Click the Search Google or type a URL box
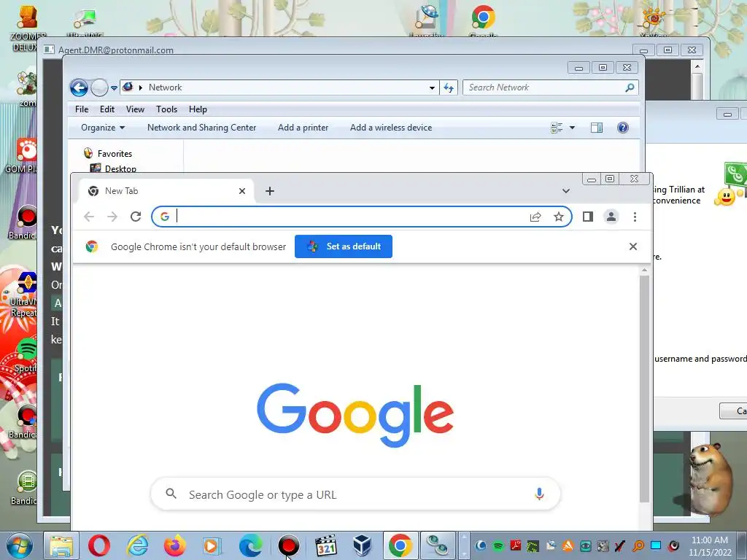 click(x=355, y=494)
